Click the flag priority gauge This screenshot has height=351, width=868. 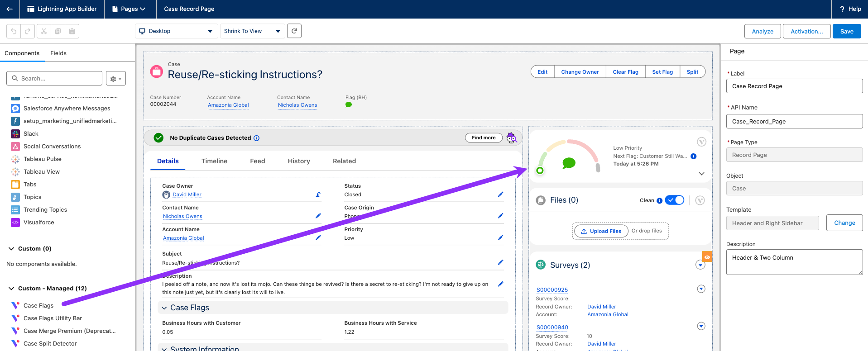click(569, 157)
